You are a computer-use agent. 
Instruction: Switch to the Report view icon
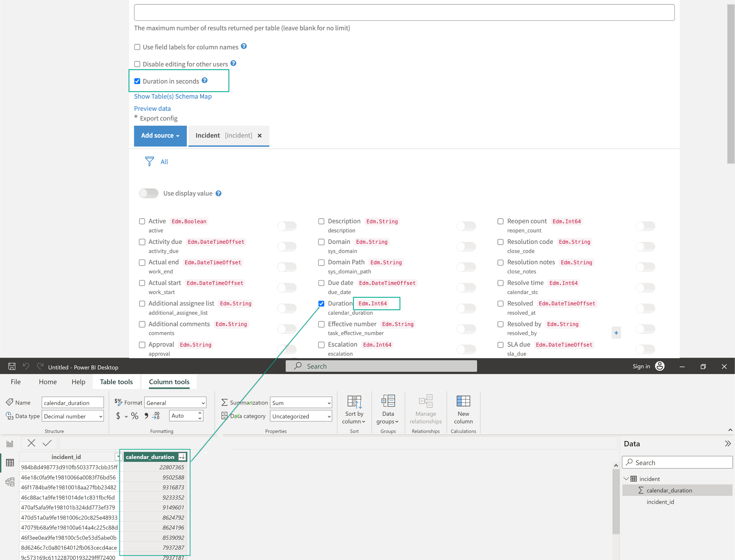point(10,444)
